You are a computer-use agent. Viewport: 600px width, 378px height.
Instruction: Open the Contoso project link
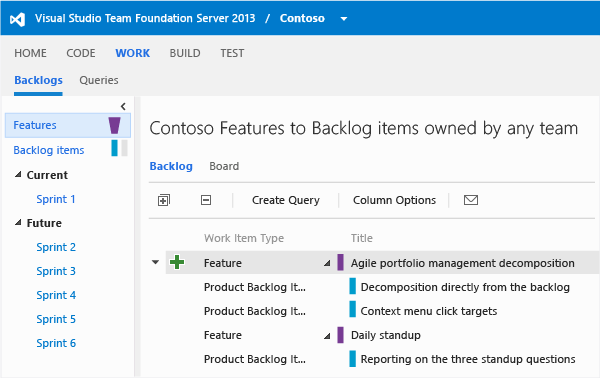(302, 18)
